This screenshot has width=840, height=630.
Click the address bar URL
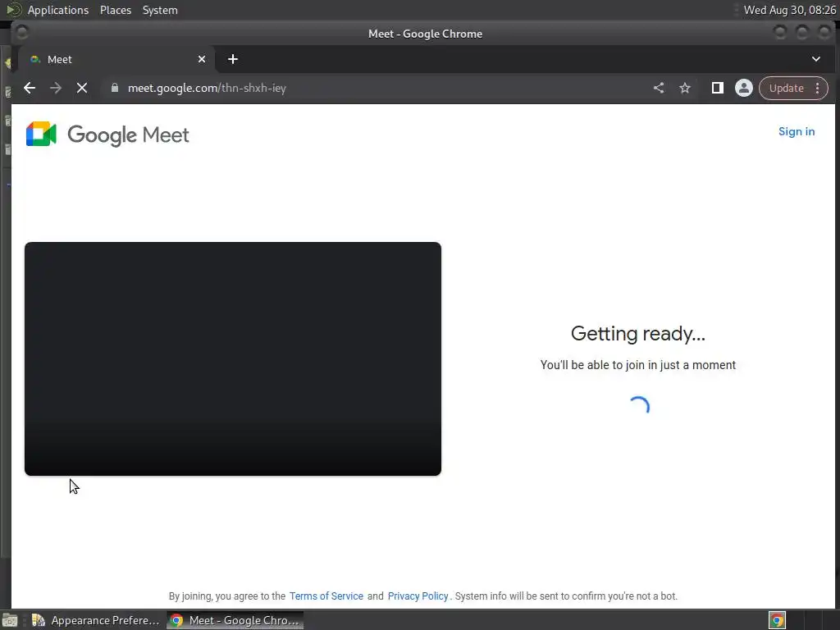(x=207, y=88)
